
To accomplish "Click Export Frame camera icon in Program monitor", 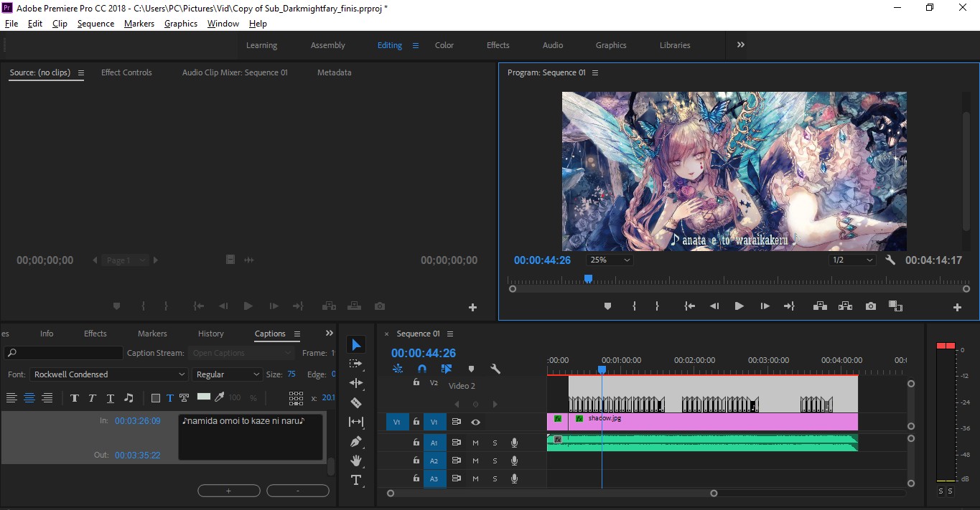I will [x=871, y=306].
